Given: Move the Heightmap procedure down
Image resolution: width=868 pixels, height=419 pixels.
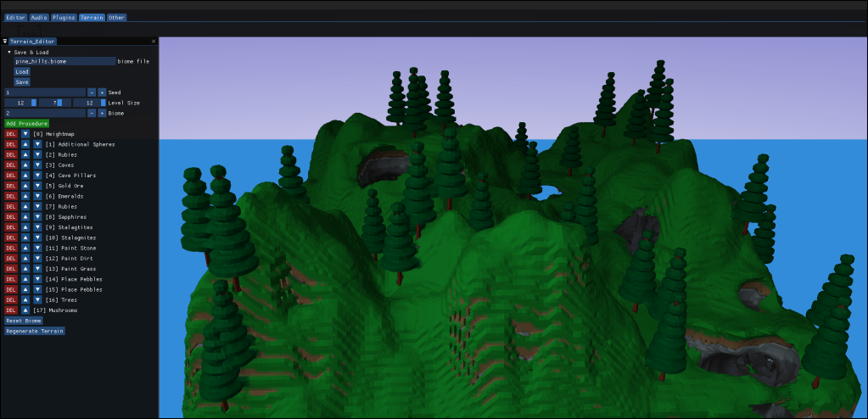Looking at the screenshot, I should point(25,134).
